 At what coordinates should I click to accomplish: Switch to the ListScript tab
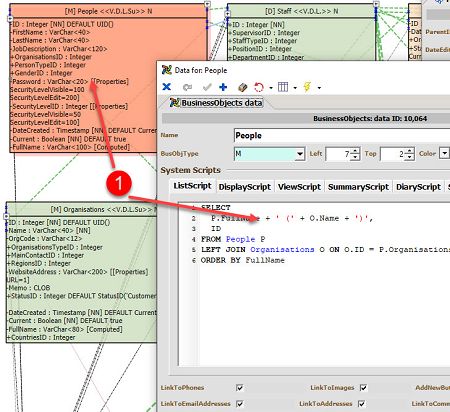(193, 186)
